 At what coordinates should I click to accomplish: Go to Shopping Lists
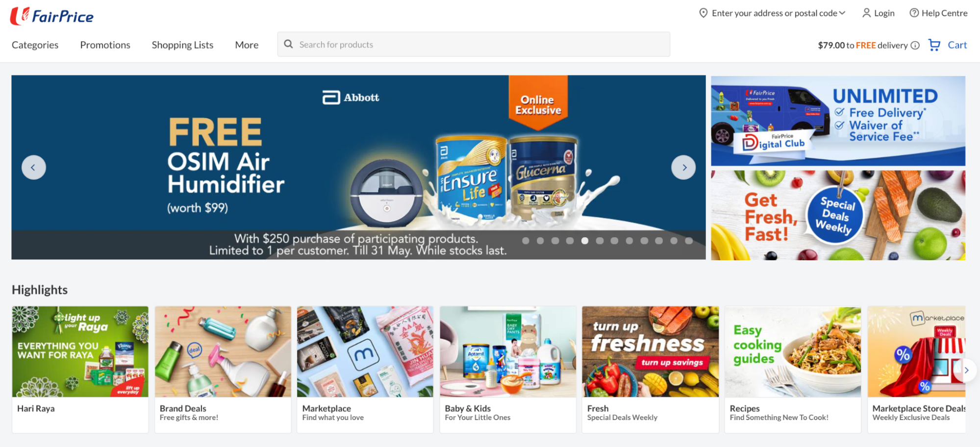[x=182, y=45]
